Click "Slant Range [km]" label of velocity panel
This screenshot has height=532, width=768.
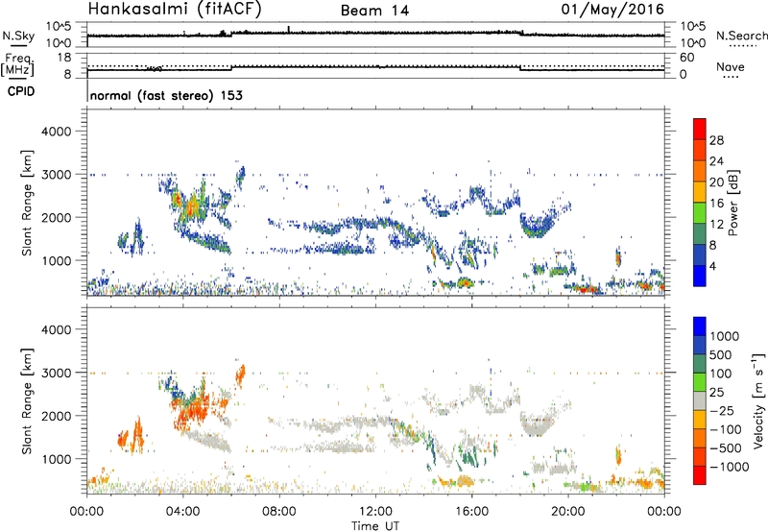point(27,400)
